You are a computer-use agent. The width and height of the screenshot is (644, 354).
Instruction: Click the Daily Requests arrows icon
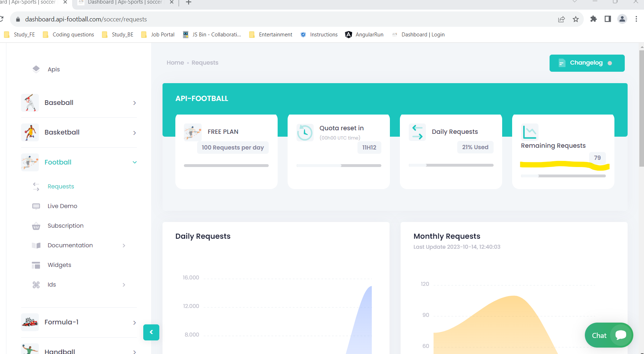coord(417,132)
